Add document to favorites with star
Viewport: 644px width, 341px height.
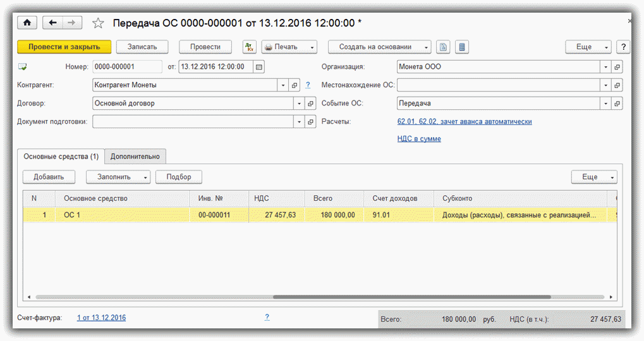[98, 23]
